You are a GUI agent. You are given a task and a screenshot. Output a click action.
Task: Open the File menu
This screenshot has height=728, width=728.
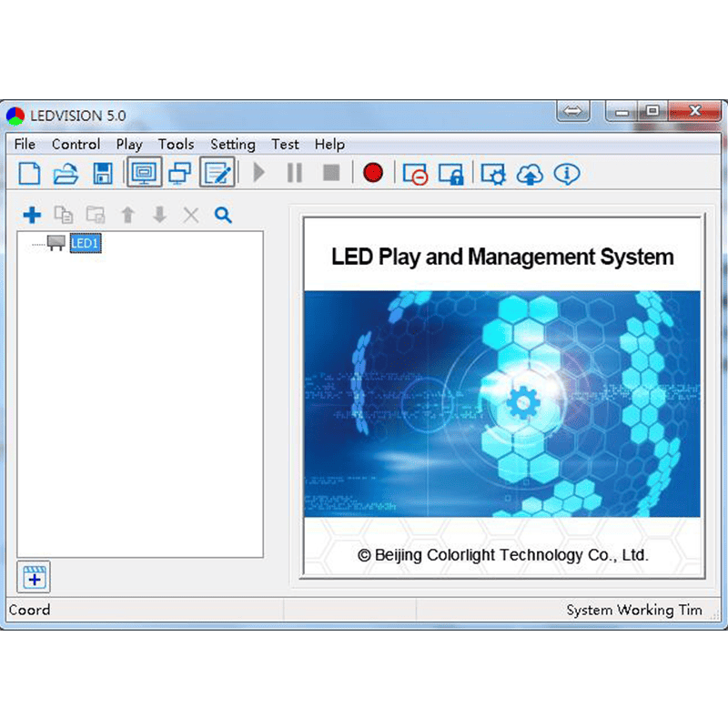(x=25, y=145)
